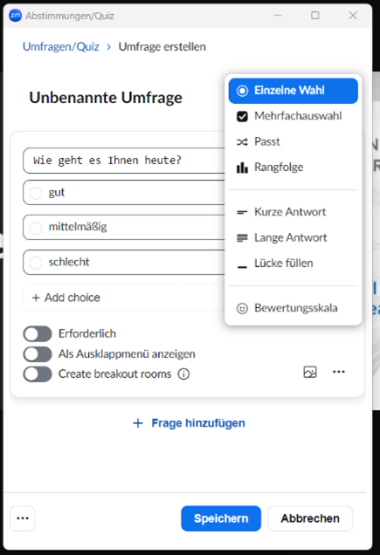The height and width of the screenshot is (555, 380).
Task: Click the Speichern button
Action: pos(221,519)
